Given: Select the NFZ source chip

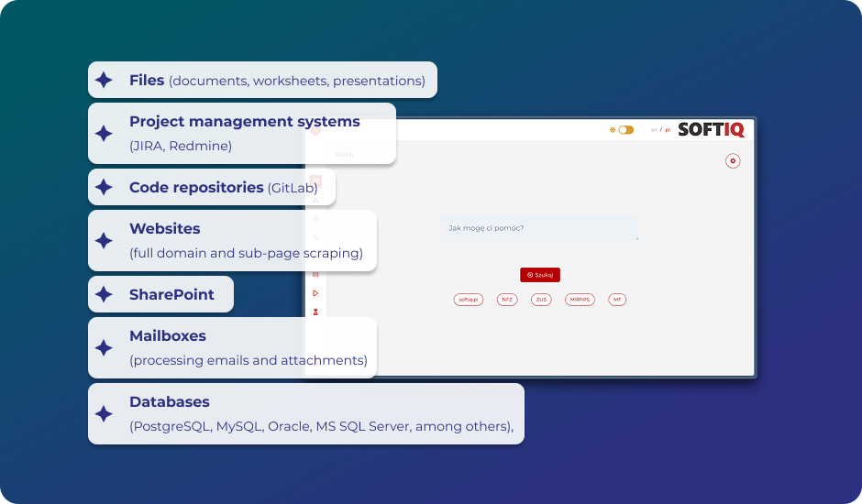Looking at the screenshot, I should click(x=507, y=300).
